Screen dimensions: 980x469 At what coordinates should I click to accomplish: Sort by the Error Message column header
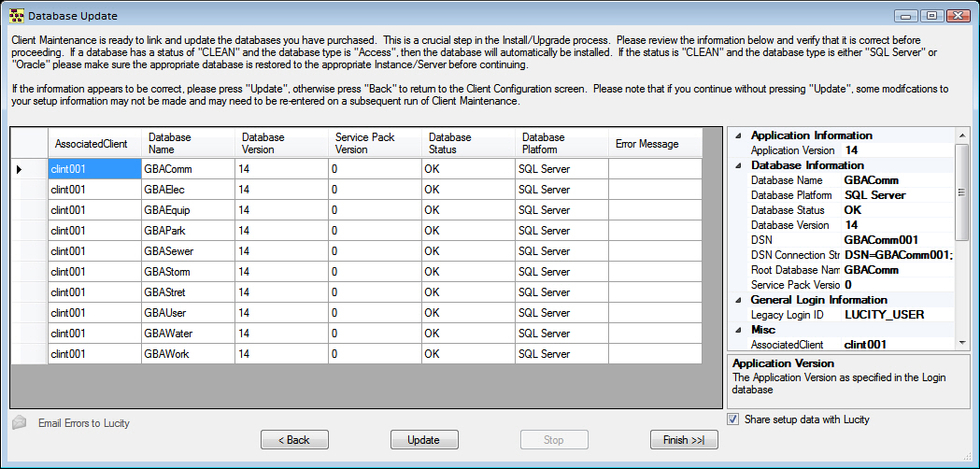(x=655, y=144)
